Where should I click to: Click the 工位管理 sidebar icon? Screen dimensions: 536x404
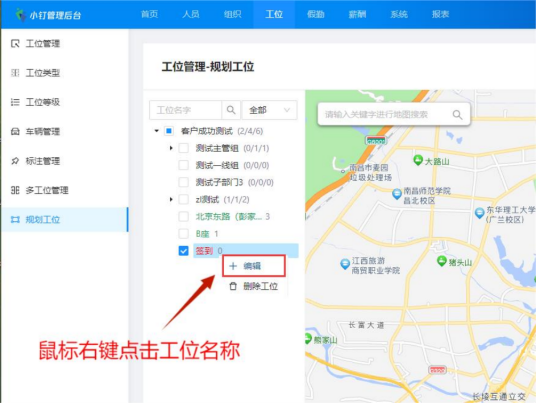click(x=15, y=43)
